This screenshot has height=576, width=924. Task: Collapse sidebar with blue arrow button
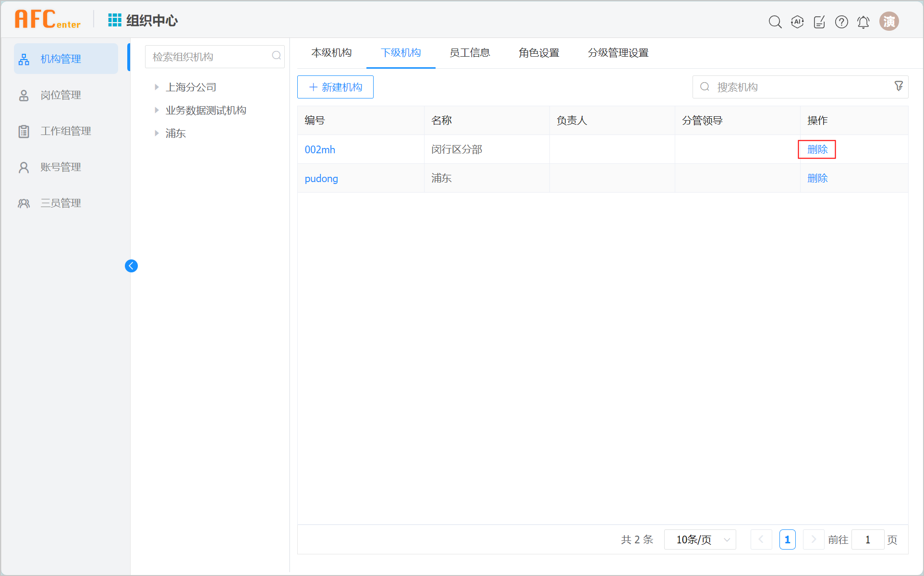(131, 266)
